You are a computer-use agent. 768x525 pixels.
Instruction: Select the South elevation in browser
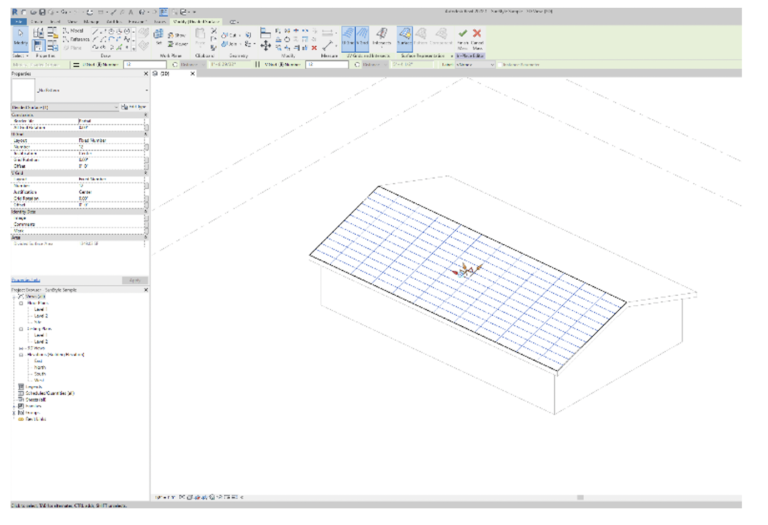(x=40, y=374)
